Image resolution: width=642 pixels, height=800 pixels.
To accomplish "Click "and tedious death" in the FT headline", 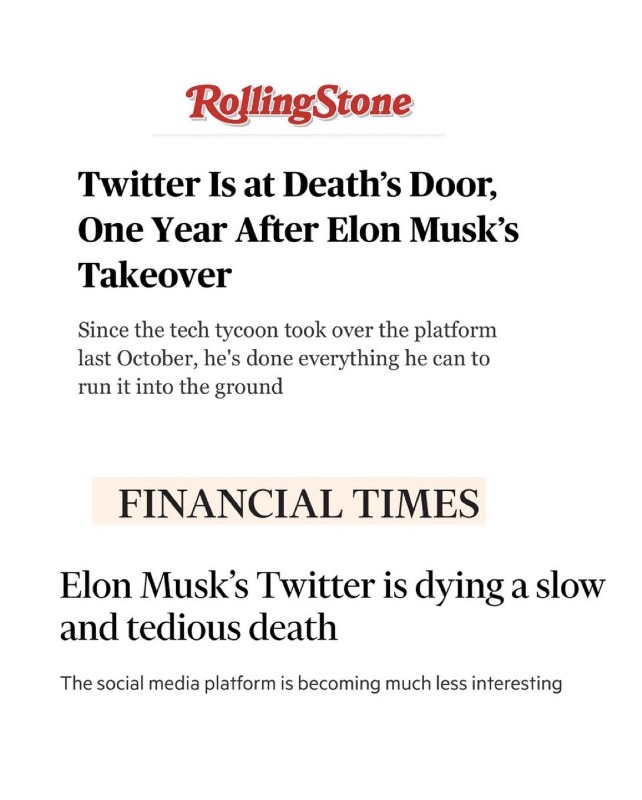I will pos(198,629).
